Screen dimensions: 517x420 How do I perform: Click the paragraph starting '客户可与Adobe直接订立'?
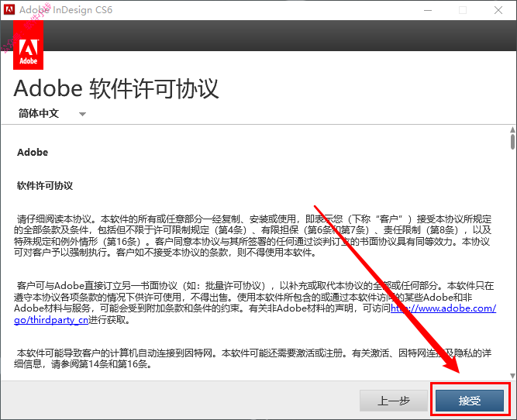click(x=254, y=303)
